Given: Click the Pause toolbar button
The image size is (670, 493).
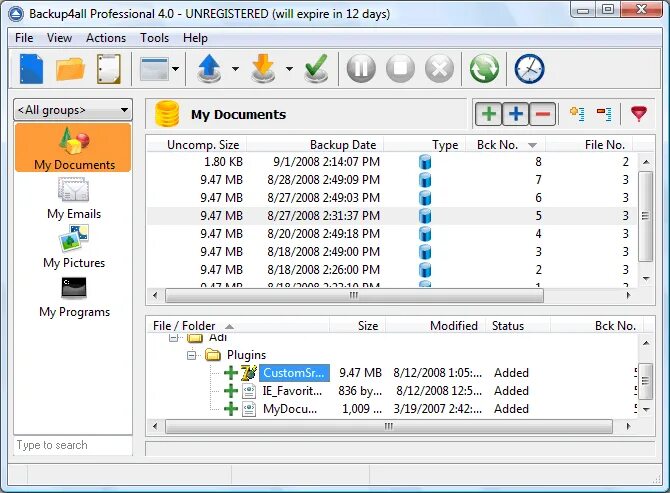Looking at the screenshot, I should point(361,68).
